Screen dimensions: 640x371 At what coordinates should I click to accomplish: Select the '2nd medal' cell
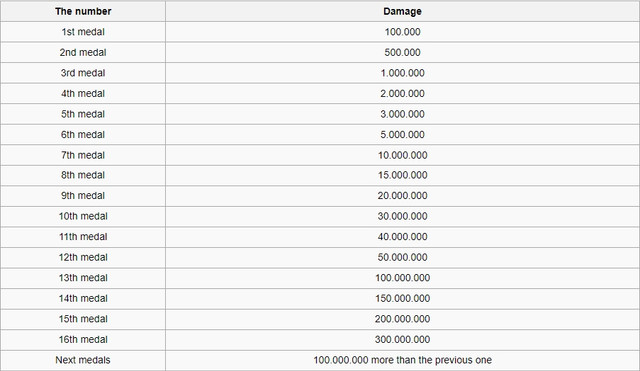tap(83, 52)
